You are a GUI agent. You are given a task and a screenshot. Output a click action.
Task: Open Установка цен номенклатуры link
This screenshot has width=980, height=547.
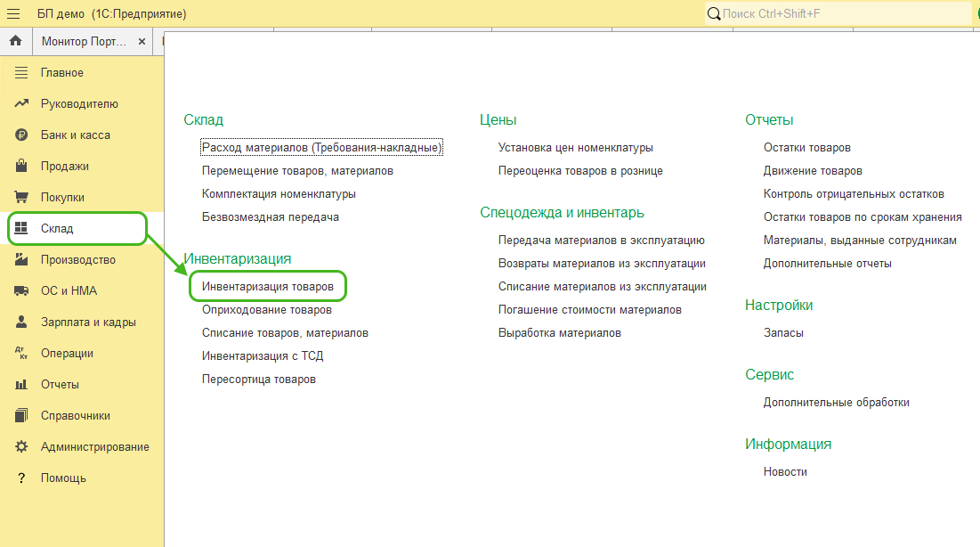(575, 148)
